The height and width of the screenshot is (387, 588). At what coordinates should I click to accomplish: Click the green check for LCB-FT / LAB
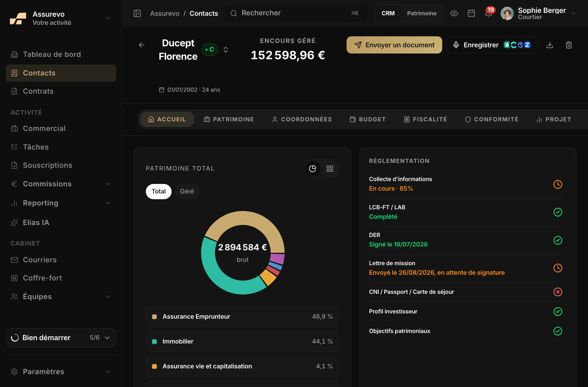coord(558,212)
